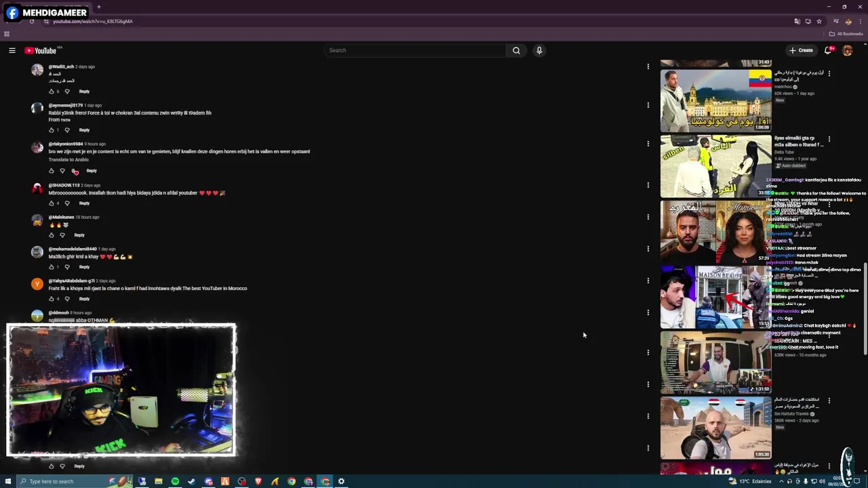868x488 pixels.
Task: Open the YouTube account avatar menu
Action: tap(847, 50)
